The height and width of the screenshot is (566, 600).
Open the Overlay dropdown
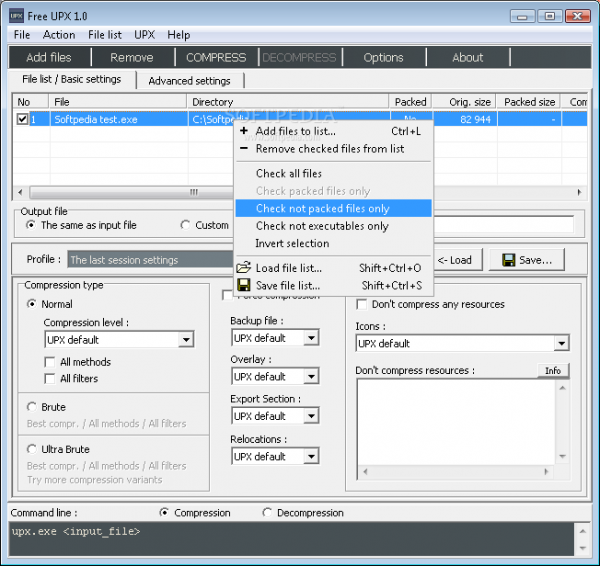[x=311, y=377]
